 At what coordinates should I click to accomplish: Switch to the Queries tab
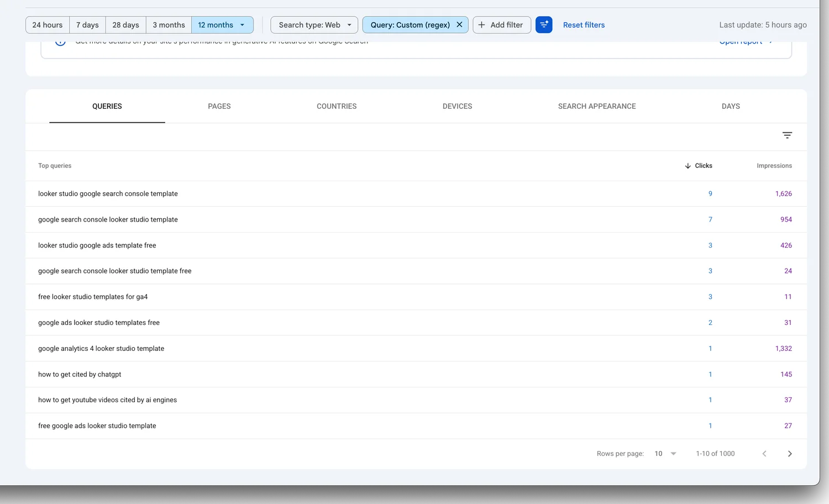107,106
